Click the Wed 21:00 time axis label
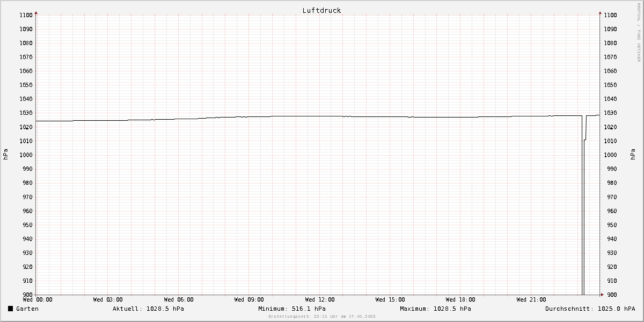The width and height of the screenshot is (644, 322). (531, 299)
